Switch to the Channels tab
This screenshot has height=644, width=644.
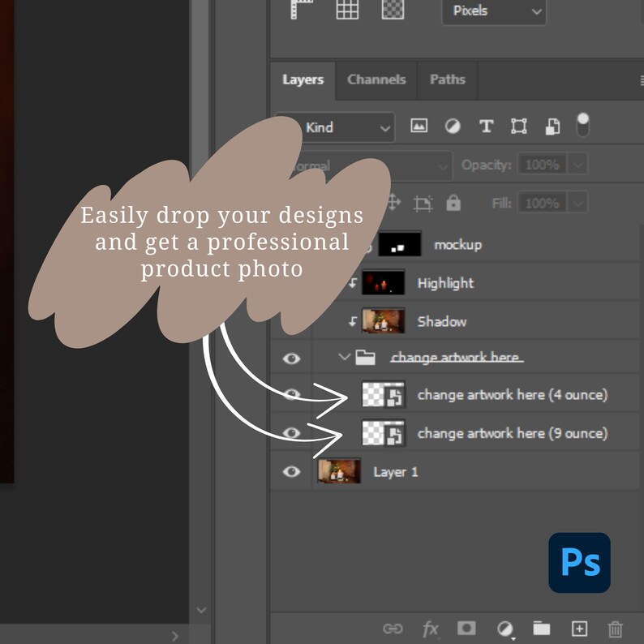pos(376,79)
